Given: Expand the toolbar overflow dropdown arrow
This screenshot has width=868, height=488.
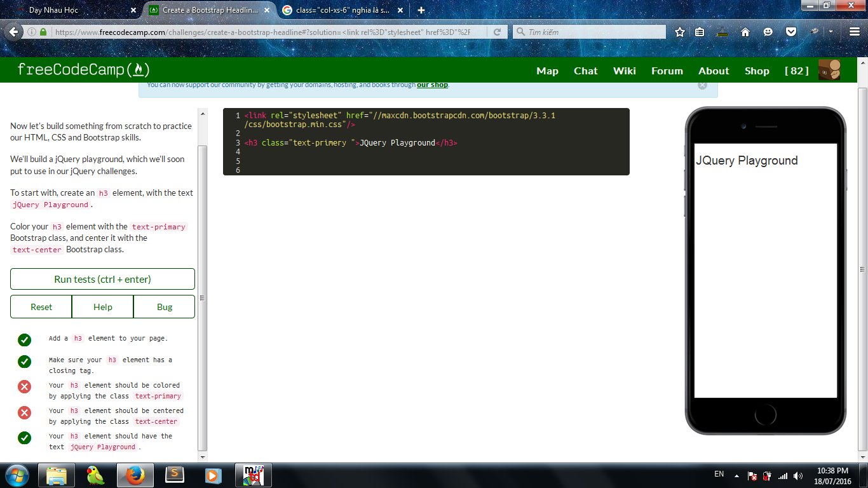Looking at the screenshot, I should click(831, 32).
